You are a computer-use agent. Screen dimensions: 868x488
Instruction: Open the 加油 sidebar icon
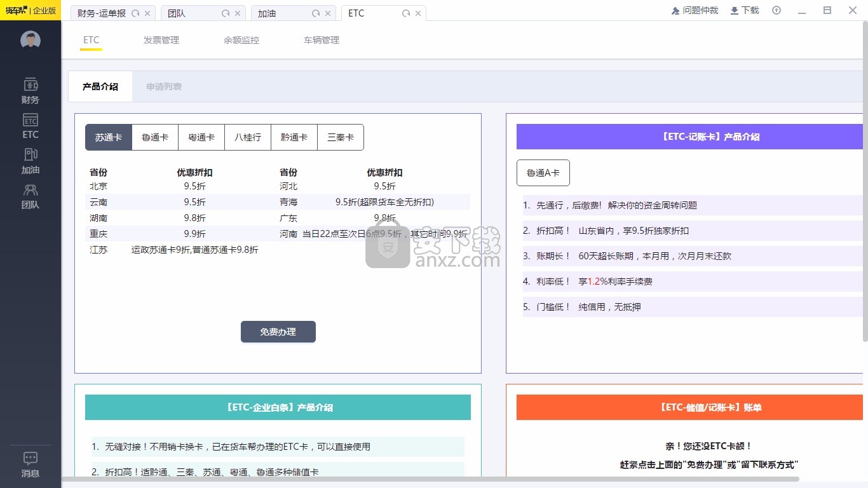(31, 161)
